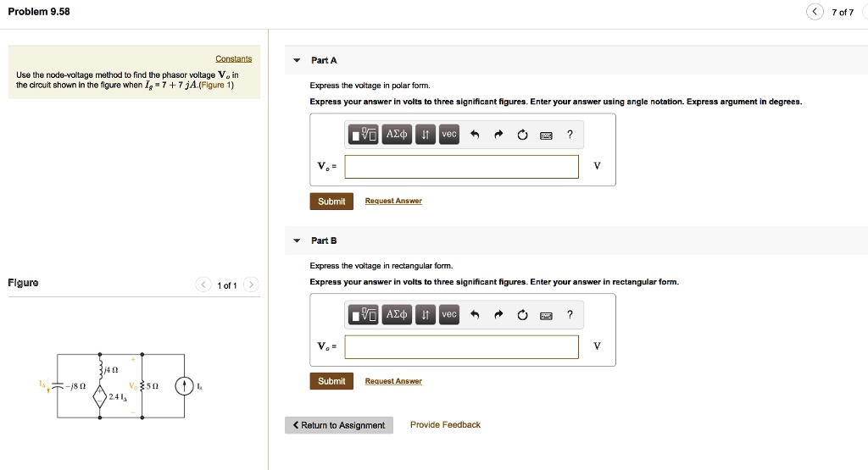868x470 pixels.
Task: Insert vec notation in Part A
Action: click(x=449, y=134)
